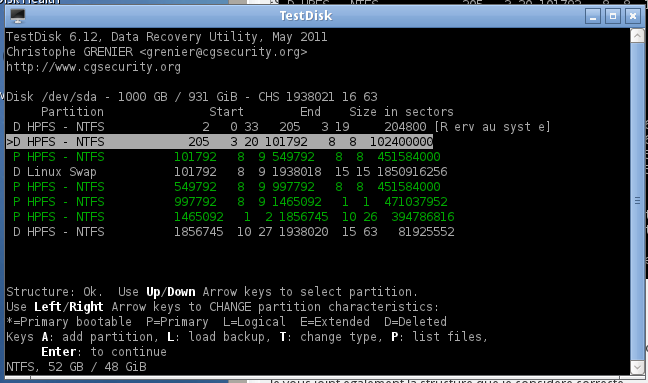
Task: Click the 'End' column header
Action: (x=310, y=112)
